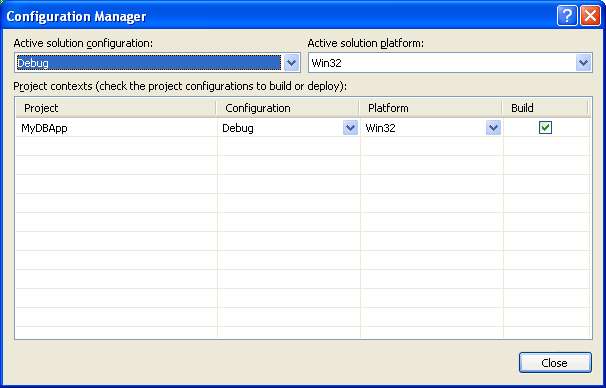606x388 pixels.
Task: Open the Active solution configuration dropdown arrow
Action: pos(292,63)
